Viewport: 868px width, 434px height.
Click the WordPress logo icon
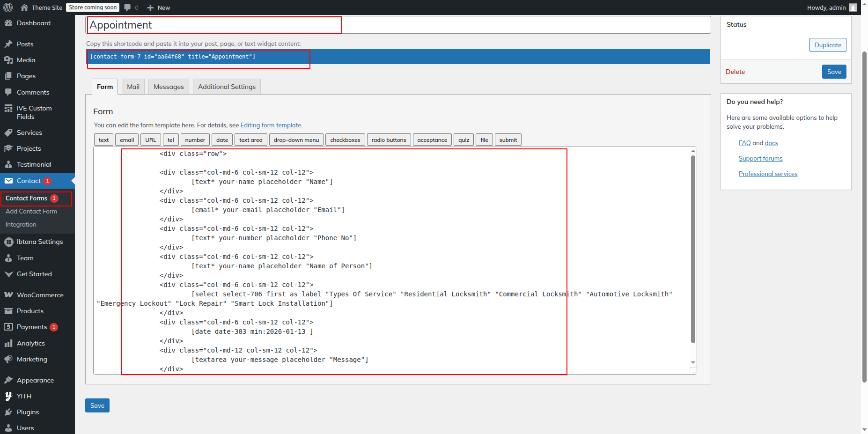point(8,7)
